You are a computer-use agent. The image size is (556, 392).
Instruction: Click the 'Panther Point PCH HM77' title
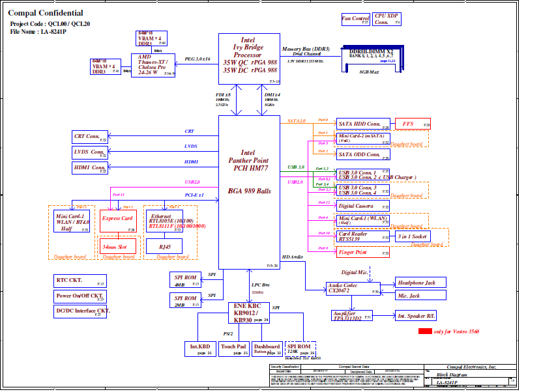click(x=248, y=164)
